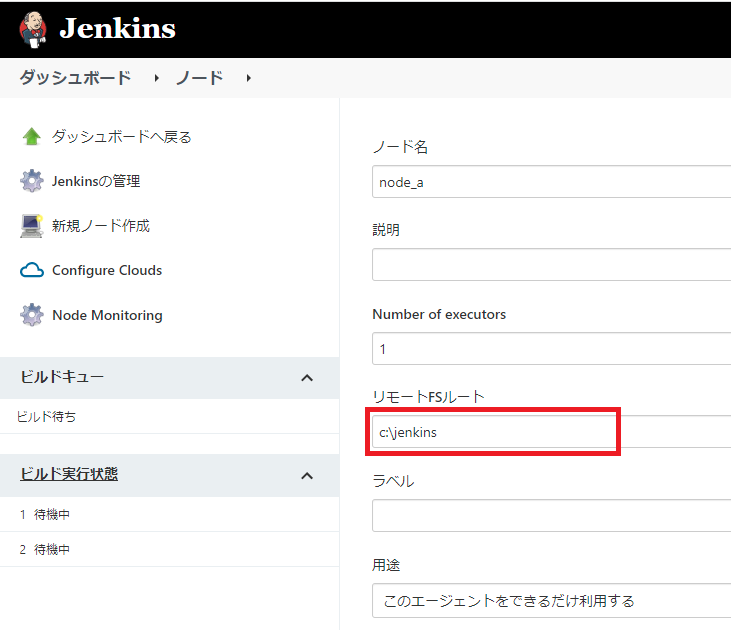Open the Configure Clouds link
731x630 pixels.
coord(107,270)
